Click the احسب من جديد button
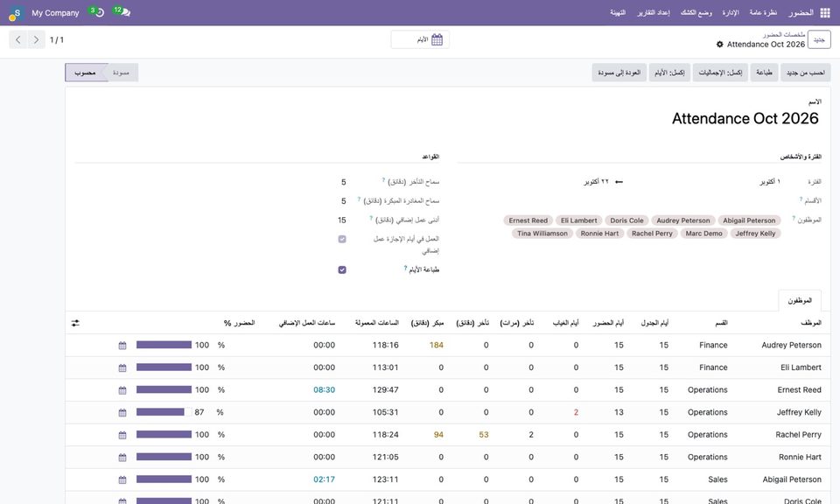The width and height of the screenshot is (840, 504). tap(806, 73)
